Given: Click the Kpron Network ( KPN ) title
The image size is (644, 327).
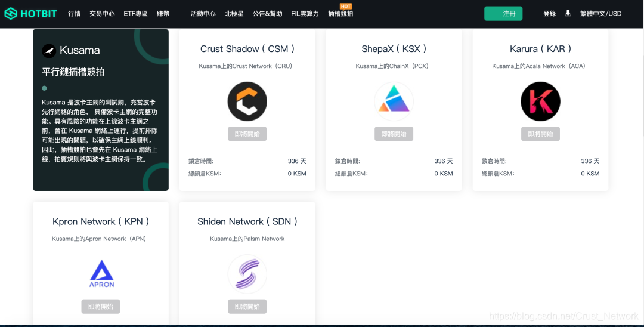Looking at the screenshot, I should (x=101, y=222).
